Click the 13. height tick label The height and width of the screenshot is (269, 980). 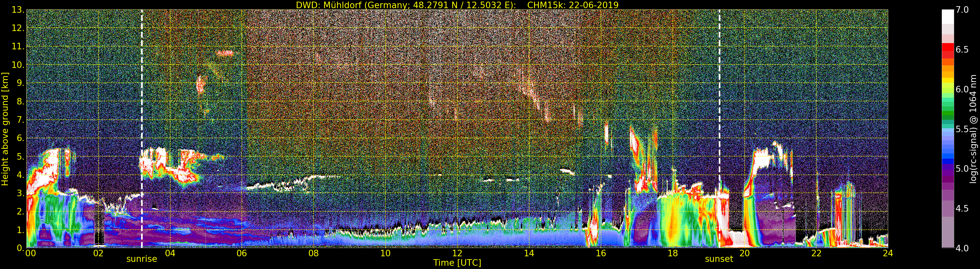click(18, 10)
